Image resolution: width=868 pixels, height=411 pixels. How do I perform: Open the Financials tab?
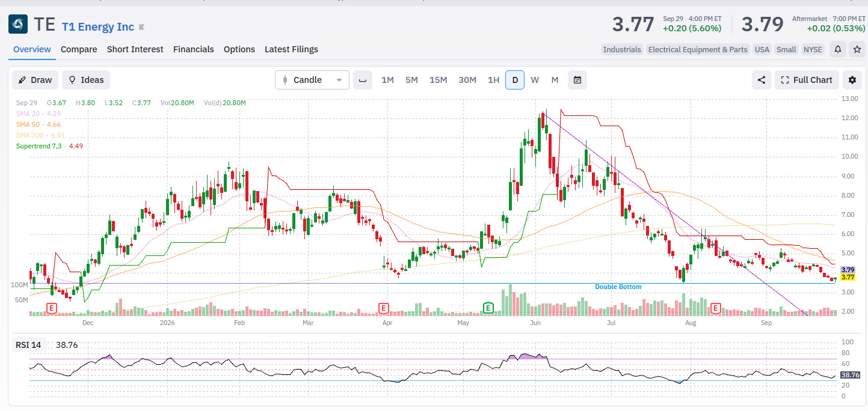[x=194, y=49]
